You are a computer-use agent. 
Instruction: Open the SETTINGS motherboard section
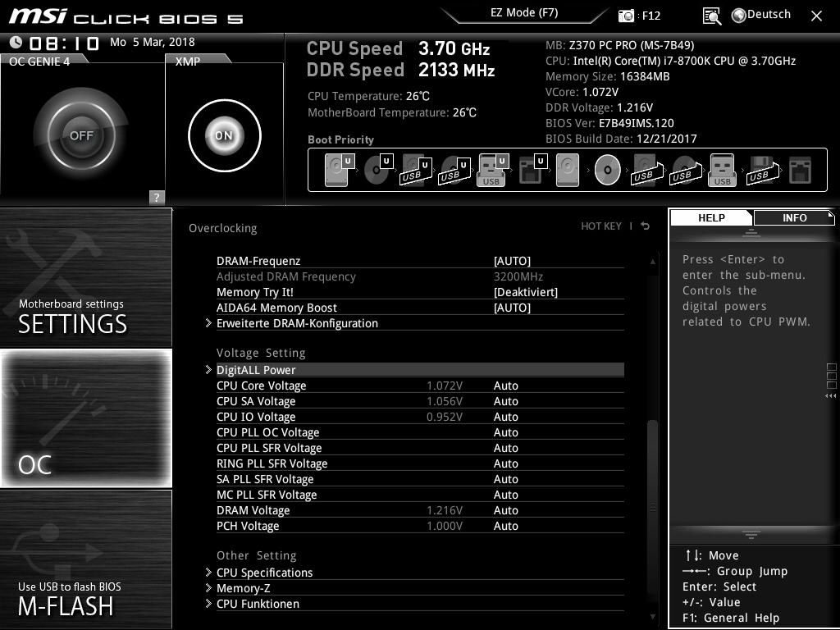[x=85, y=277]
